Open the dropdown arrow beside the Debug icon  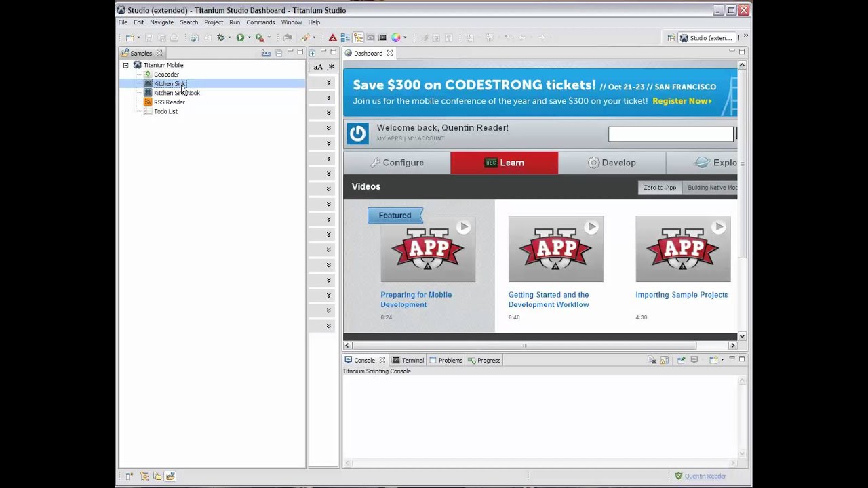[x=229, y=38]
